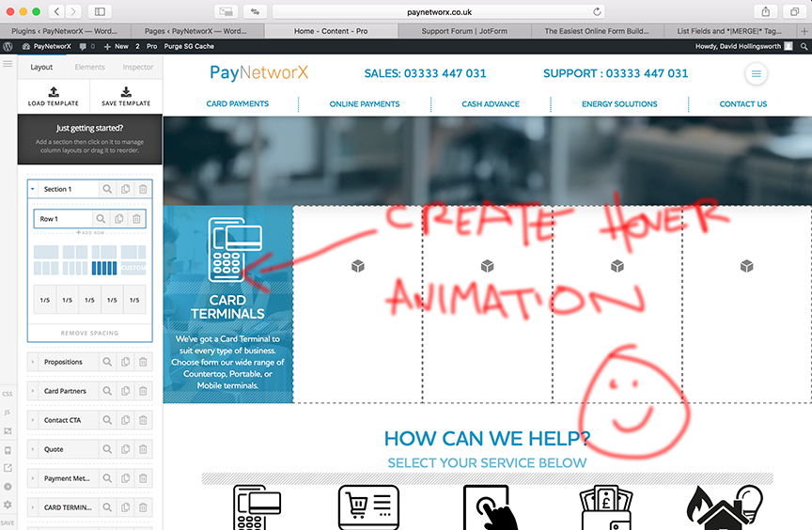Select the single full-width column layout
Image resolution: width=812 pixels, height=530 pixels.
(x=46, y=252)
